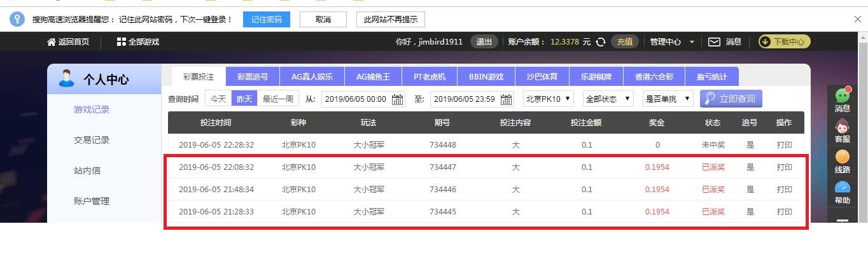Screen dimensions: 868x259
Task: Open the 帮助 gauge icon
Action: pyautogui.click(x=843, y=188)
